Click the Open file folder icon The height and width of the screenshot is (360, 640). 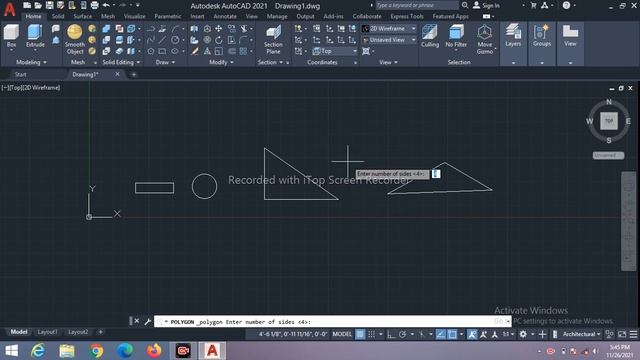38,5
